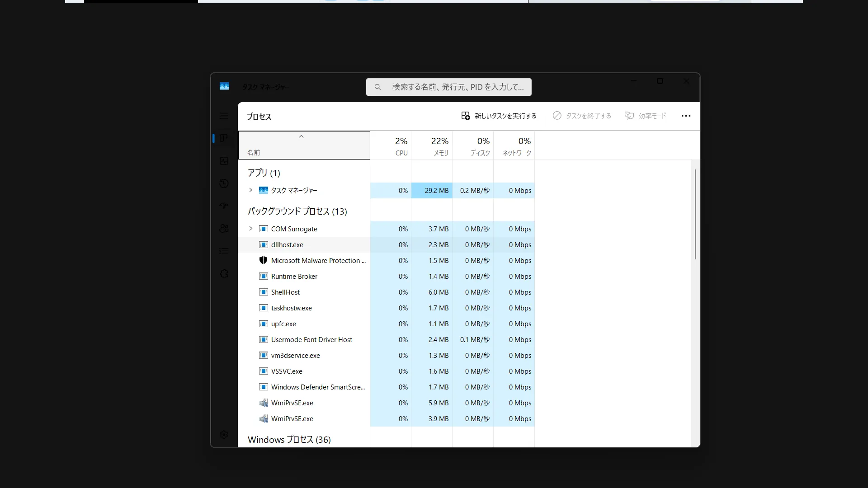Sort by the CPU column header
The image size is (868, 488).
(x=391, y=145)
